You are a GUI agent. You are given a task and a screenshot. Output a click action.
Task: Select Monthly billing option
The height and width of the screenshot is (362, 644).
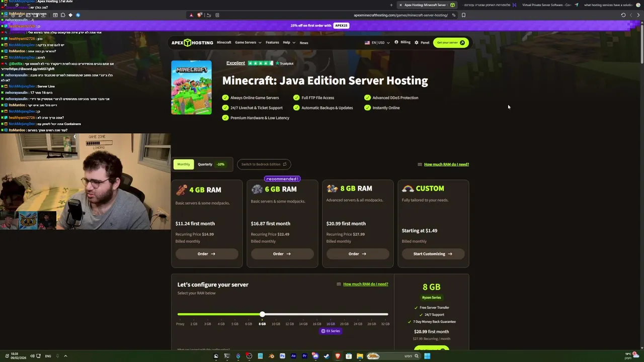[x=184, y=164]
